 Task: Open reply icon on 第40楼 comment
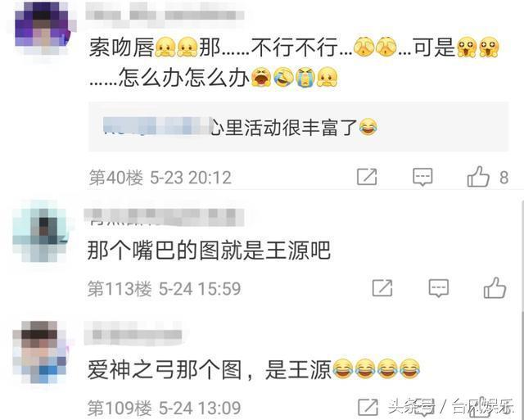point(422,177)
